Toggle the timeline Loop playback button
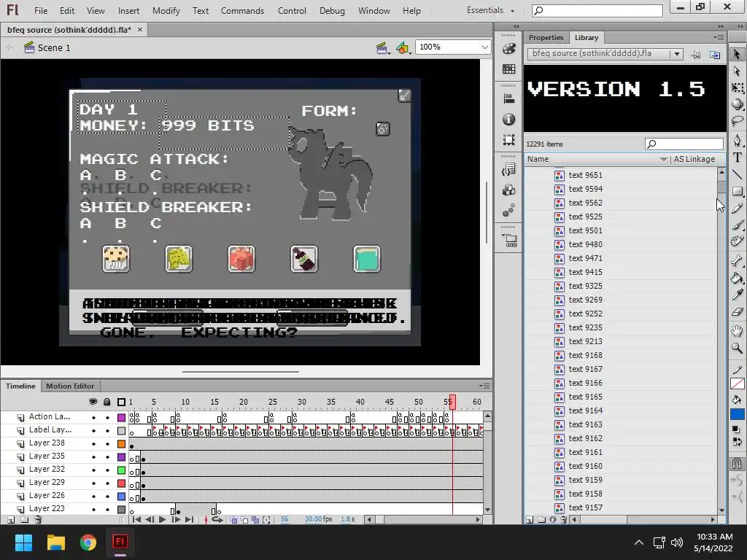The width and height of the screenshot is (747, 560). [x=217, y=519]
